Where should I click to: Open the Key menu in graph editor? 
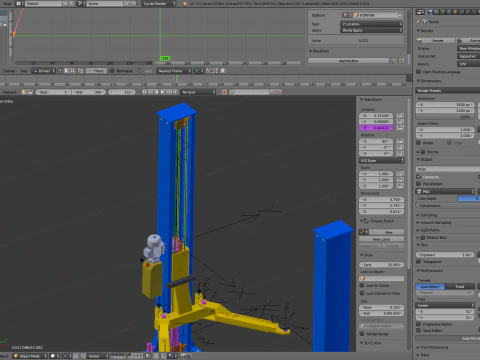[24, 71]
